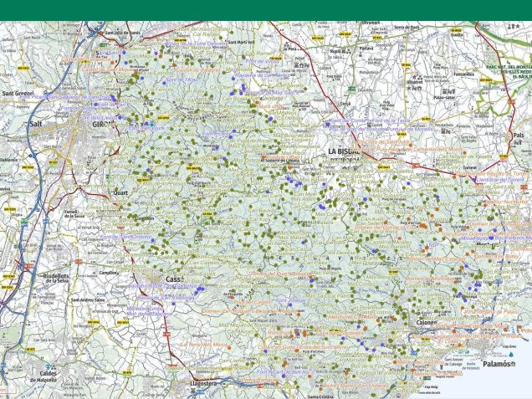Click the Quart town label
The width and height of the screenshot is (532, 399).
point(120,192)
